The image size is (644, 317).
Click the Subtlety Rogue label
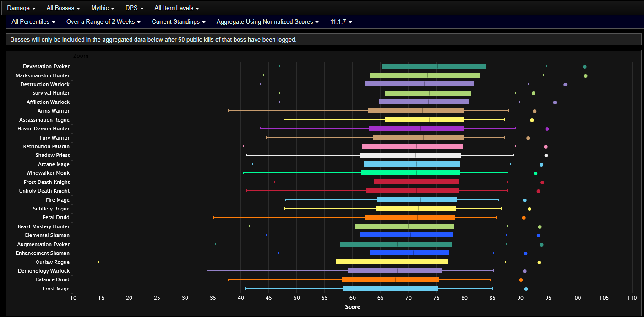(x=51, y=209)
